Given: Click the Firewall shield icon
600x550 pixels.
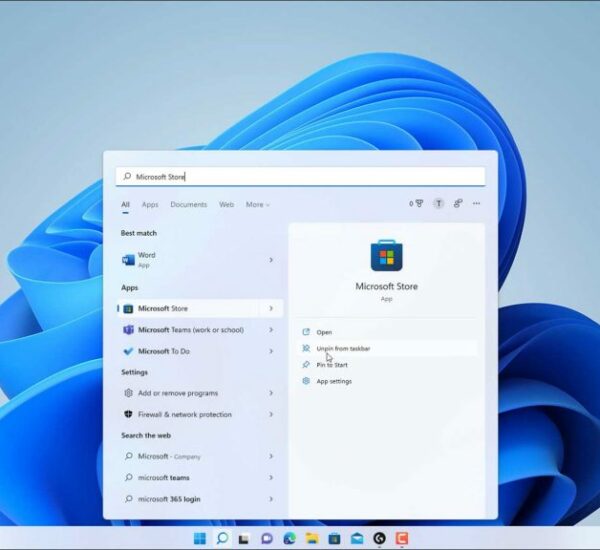Looking at the screenshot, I should pyautogui.click(x=128, y=414).
